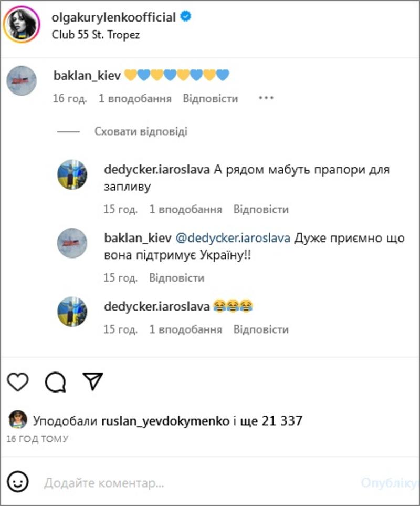Collapse replies via Сховати відповіді

pos(141,131)
